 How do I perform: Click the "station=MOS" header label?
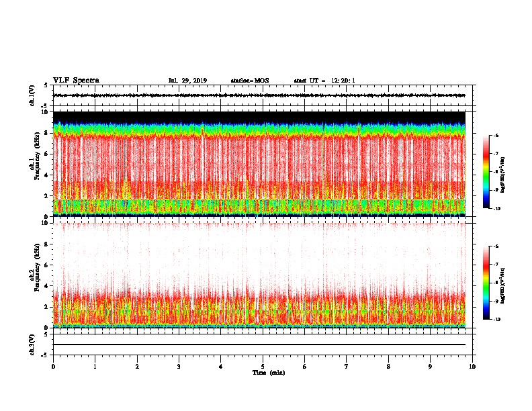pos(250,81)
